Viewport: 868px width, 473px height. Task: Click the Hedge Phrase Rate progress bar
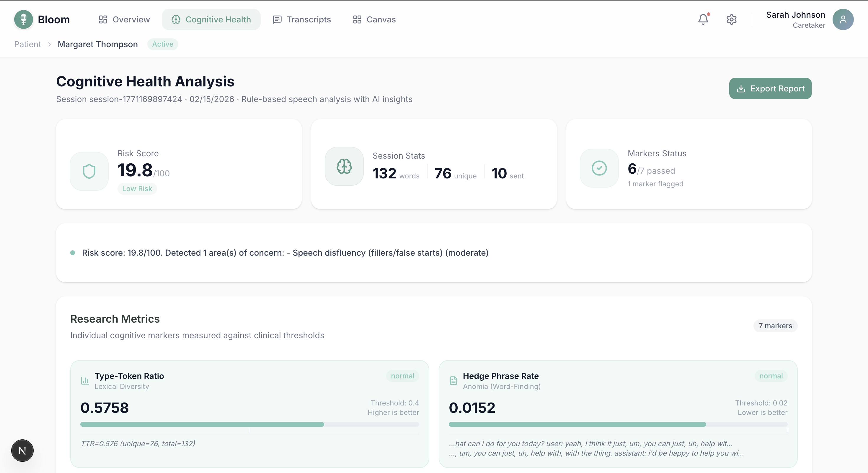[618, 424]
